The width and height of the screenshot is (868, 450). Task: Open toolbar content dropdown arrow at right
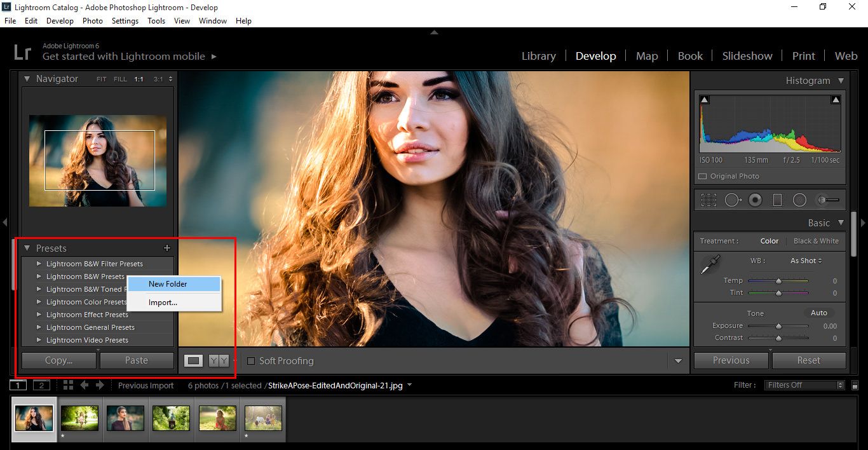[678, 361]
